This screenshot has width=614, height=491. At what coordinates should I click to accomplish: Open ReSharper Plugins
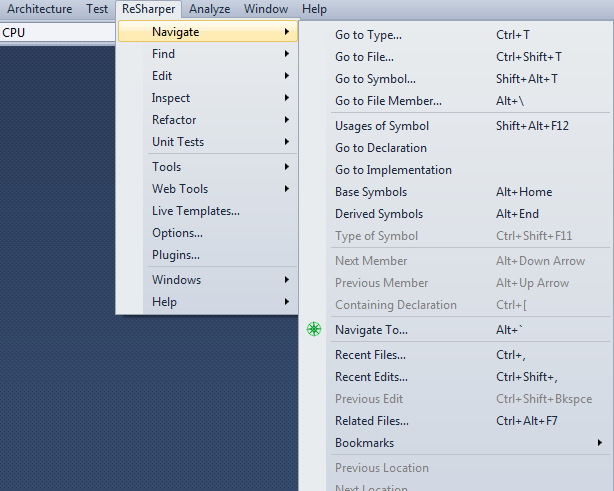click(x=208, y=255)
